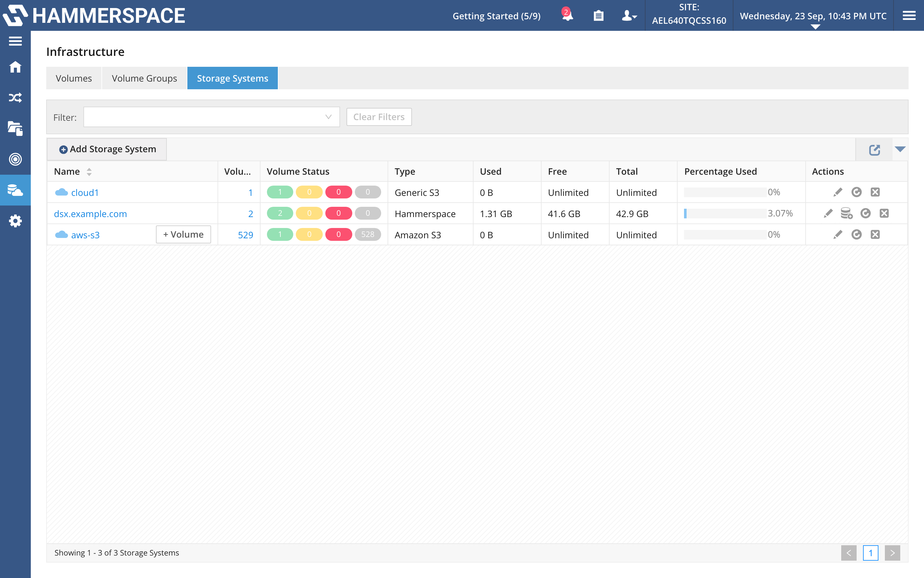Click the Hammerspace logo icon
This screenshot has width=924, height=578.
15,15
